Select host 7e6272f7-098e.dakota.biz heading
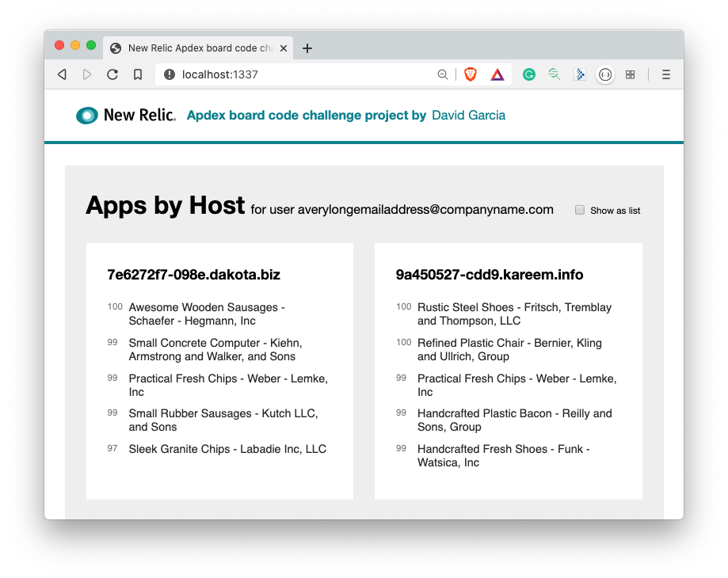Viewport: 728px width, 578px height. click(x=193, y=275)
